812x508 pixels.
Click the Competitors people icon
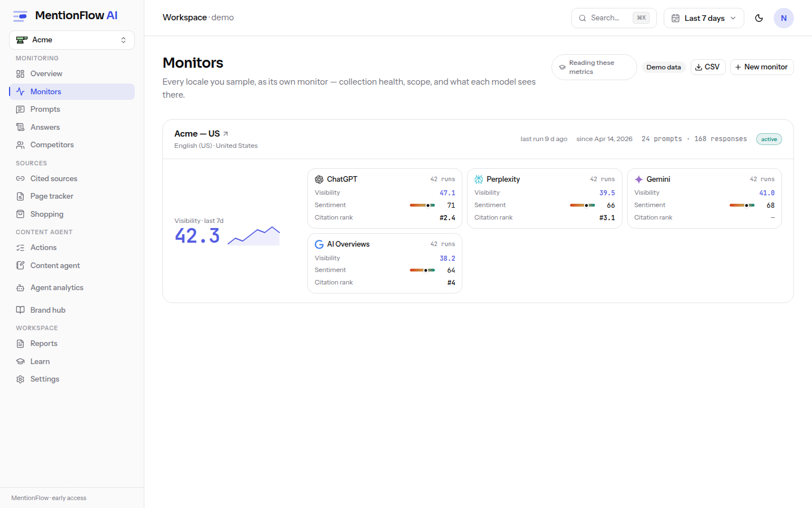point(20,145)
